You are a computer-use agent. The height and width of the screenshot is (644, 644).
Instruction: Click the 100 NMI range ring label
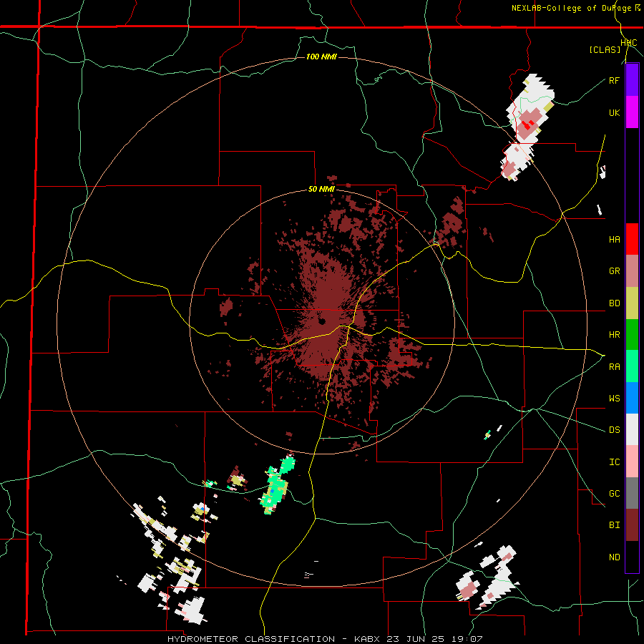pyautogui.click(x=321, y=57)
